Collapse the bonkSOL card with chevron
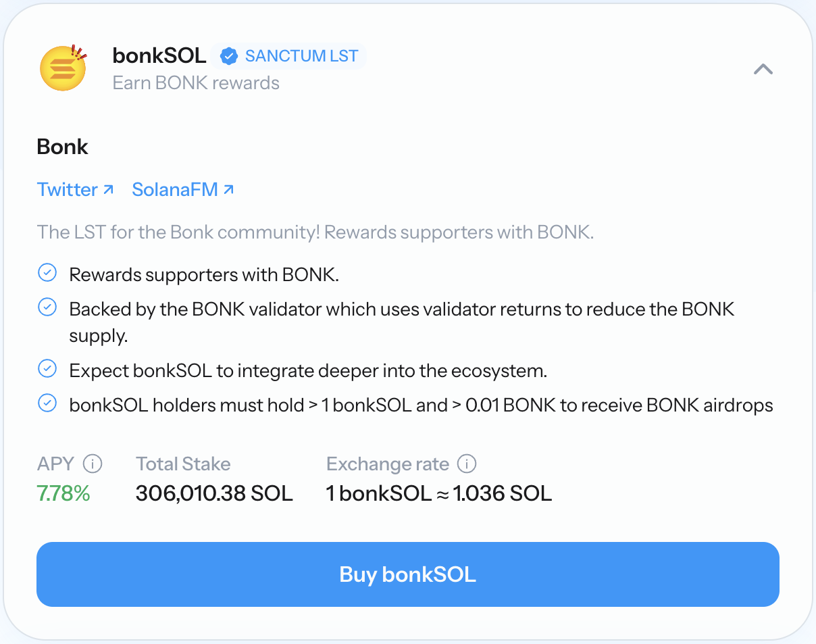The image size is (816, 644). pyautogui.click(x=763, y=69)
